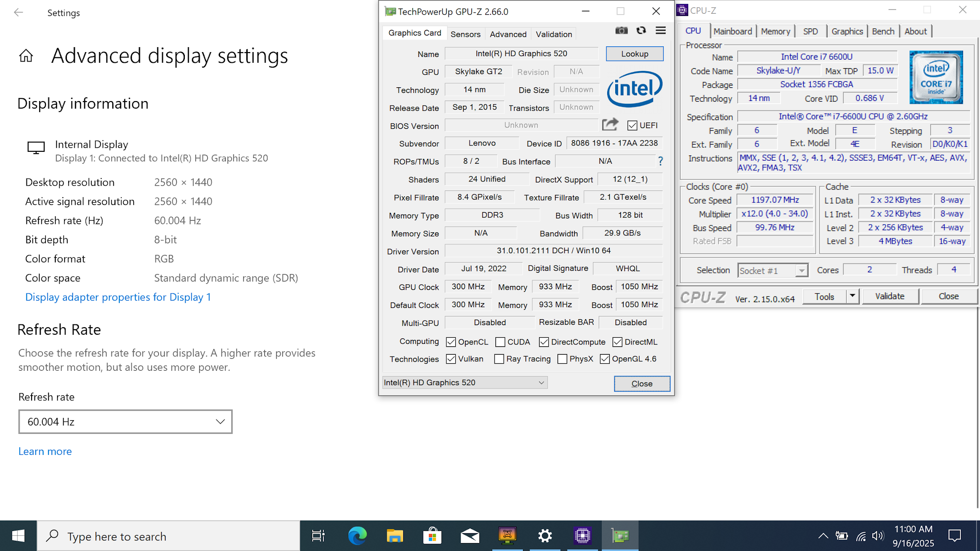Viewport: 980px width, 551px height.
Task: Open Microsoft Store from the taskbar
Action: pyautogui.click(x=432, y=536)
